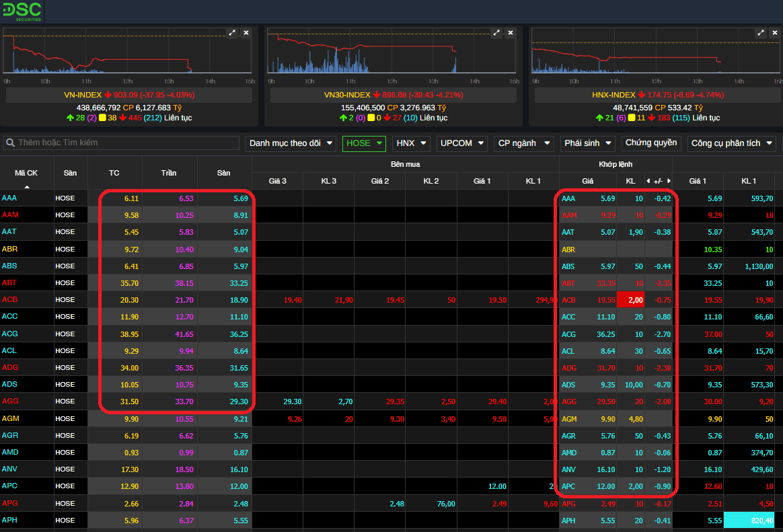Open the Danh mục theo dõi dropdown
783x532 pixels.
291,143
